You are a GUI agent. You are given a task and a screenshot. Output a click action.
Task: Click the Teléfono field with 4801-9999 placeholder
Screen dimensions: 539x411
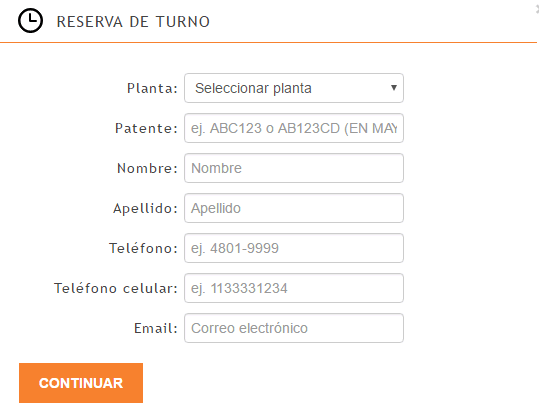294,248
